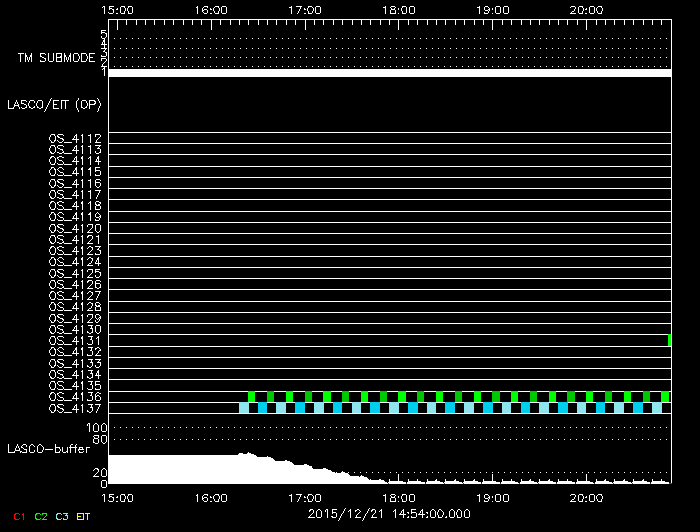The image size is (700, 532).
Task: Click the 17:00 tick label on top axis
Action: (x=305, y=10)
